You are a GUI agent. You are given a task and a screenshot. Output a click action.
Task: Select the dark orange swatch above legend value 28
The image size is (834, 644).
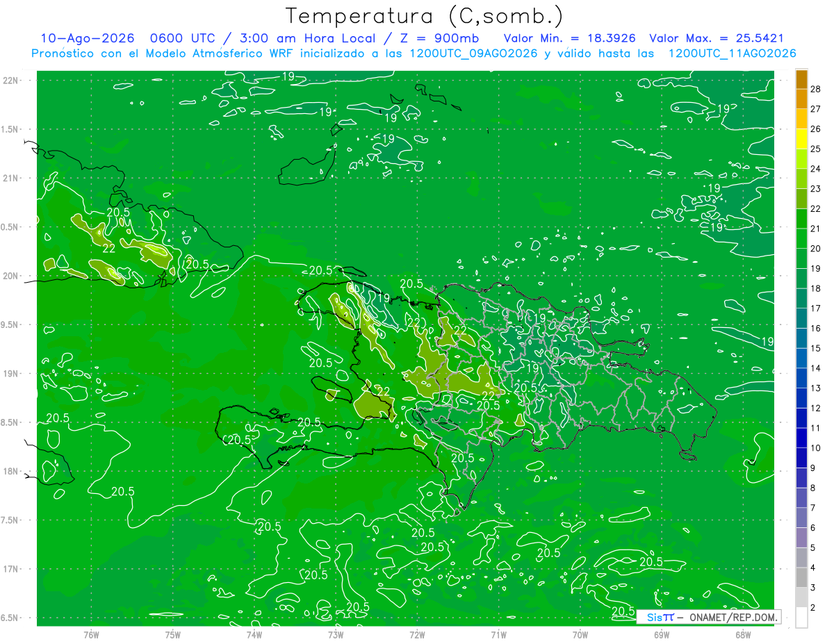801,79
